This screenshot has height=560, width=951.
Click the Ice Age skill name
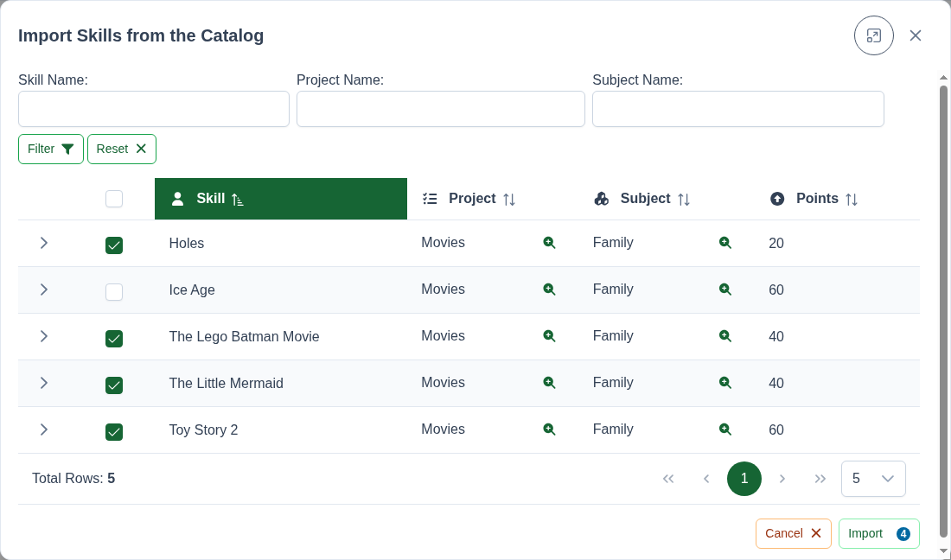tap(192, 290)
